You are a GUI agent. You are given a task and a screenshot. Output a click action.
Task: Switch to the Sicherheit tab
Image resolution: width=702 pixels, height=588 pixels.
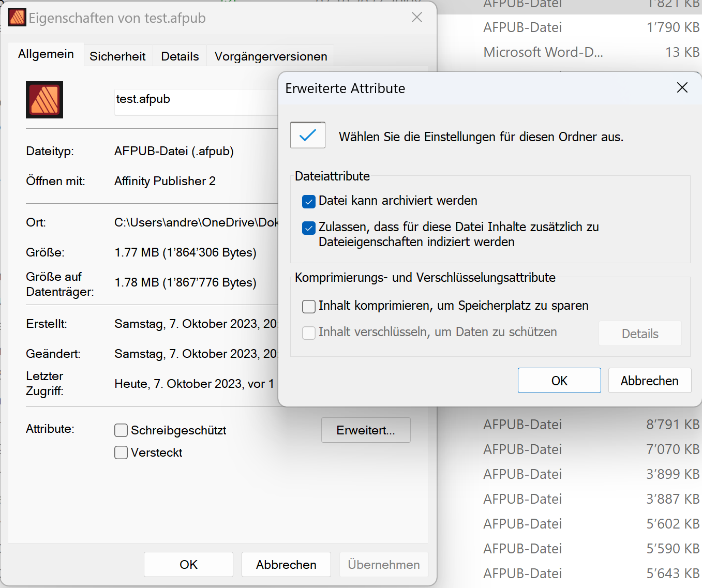click(x=117, y=55)
